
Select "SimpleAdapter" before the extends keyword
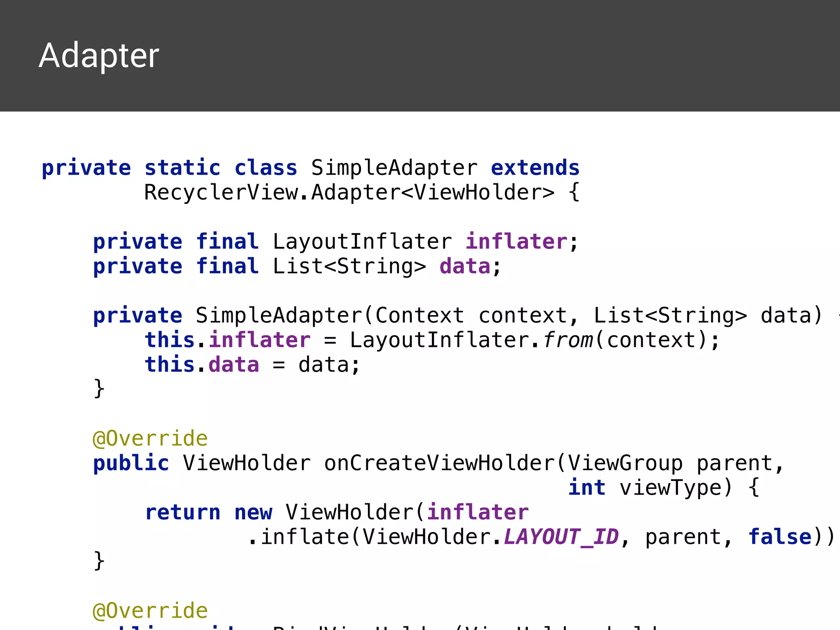(x=394, y=169)
